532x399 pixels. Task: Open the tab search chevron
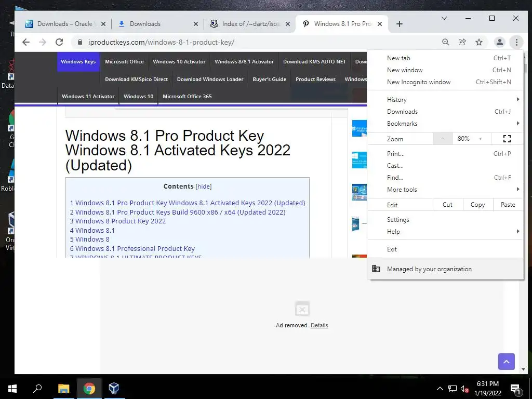(x=444, y=18)
